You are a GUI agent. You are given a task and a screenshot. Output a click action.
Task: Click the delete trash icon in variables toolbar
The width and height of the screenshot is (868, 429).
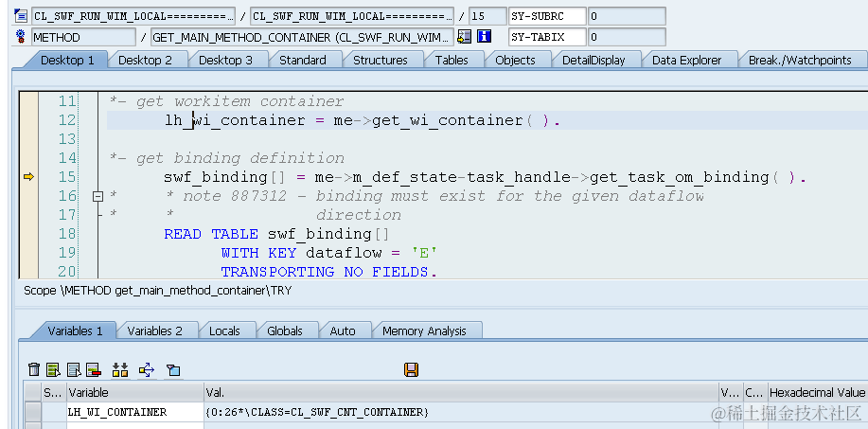coord(34,369)
